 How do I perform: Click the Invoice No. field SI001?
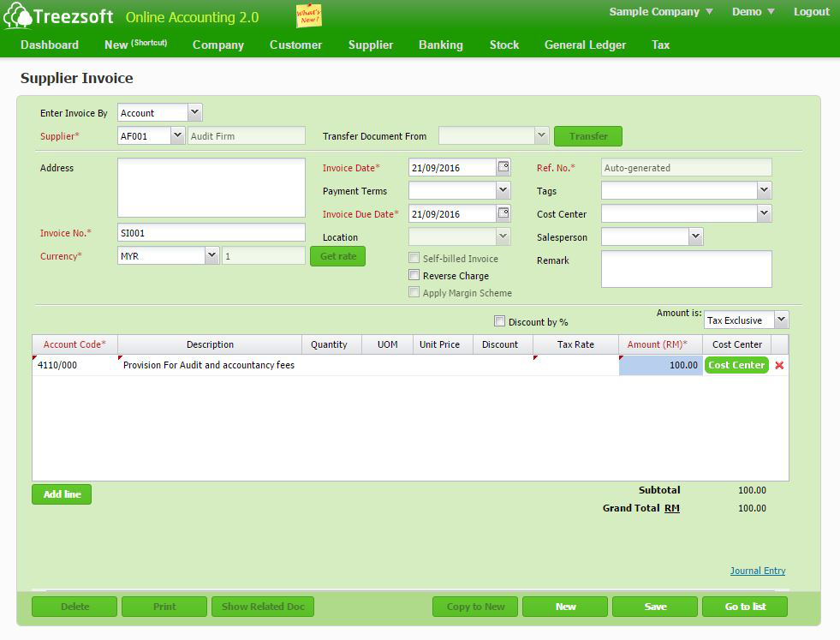211,233
